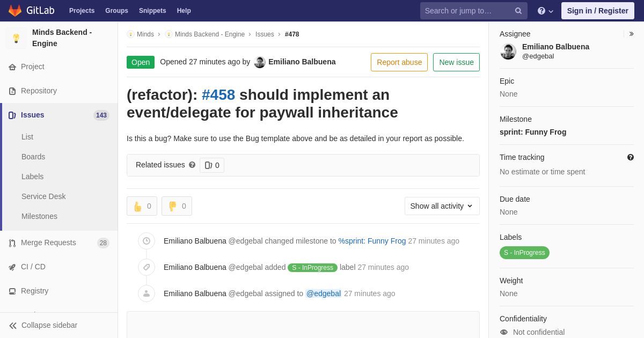The image size is (644, 338).
Task: Click Emiliano Balbuena assignee name in sidebar
Action: pos(555,47)
